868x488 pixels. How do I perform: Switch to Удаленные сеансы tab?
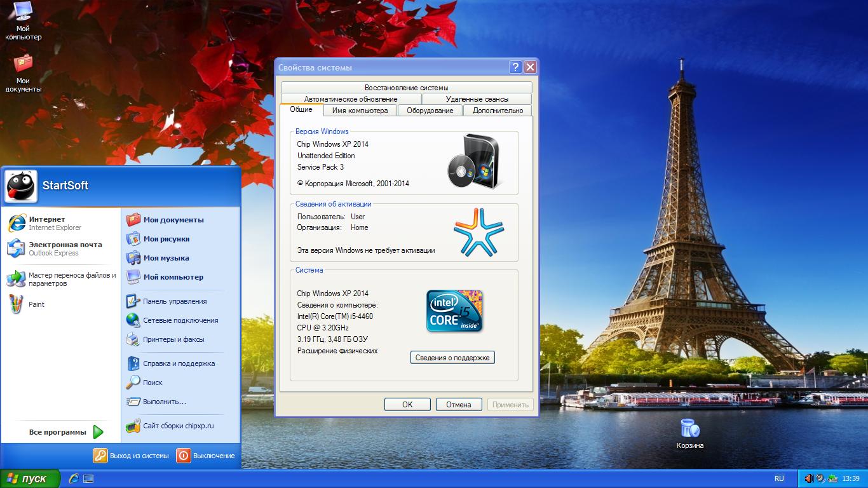click(477, 99)
